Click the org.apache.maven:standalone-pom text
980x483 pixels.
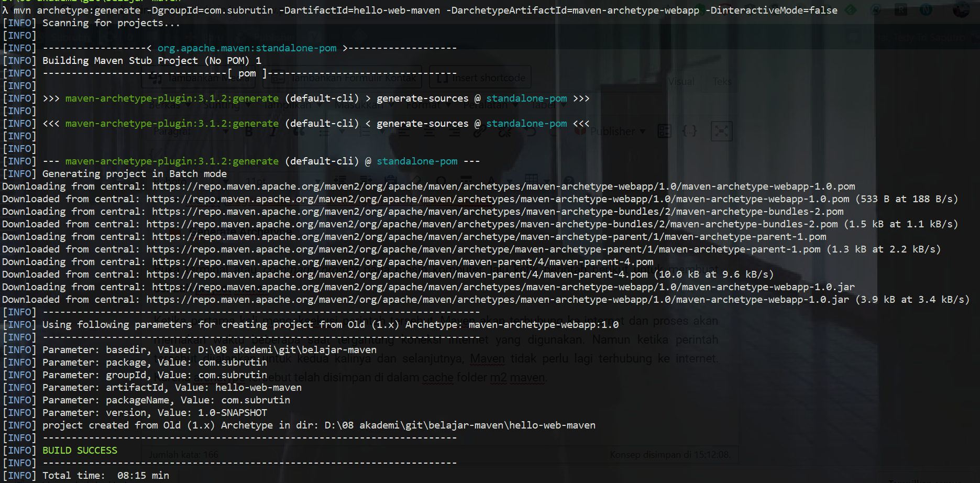247,48
